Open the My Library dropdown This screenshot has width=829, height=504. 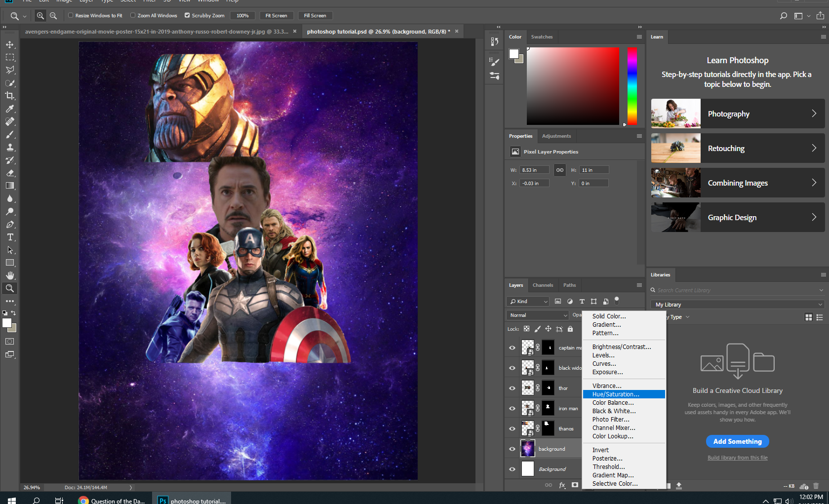tap(738, 305)
